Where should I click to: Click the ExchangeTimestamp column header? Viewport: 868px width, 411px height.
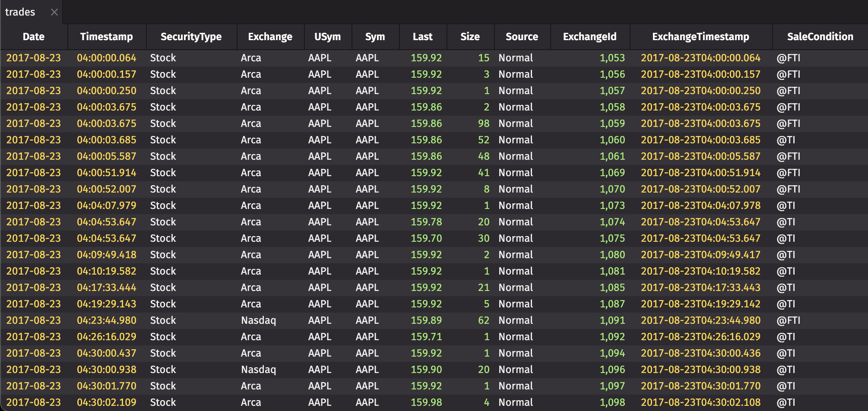coord(700,37)
